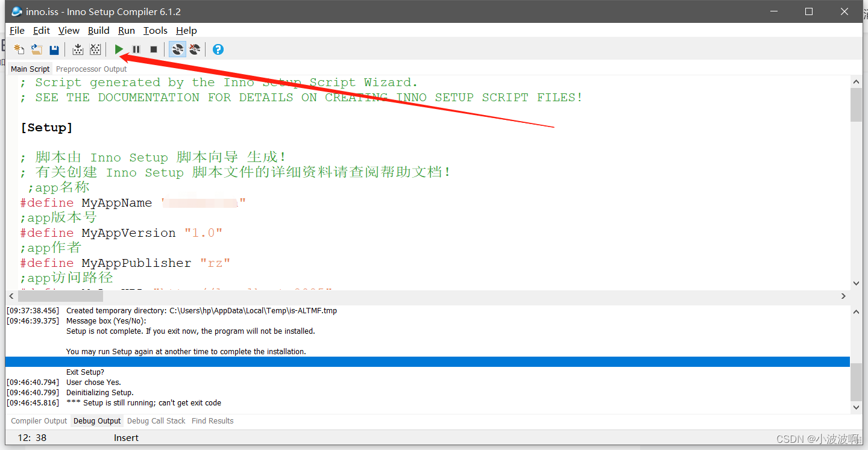The width and height of the screenshot is (868, 450).
Task: Select 'User chose Yes.' log line
Action: coord(93,383)
